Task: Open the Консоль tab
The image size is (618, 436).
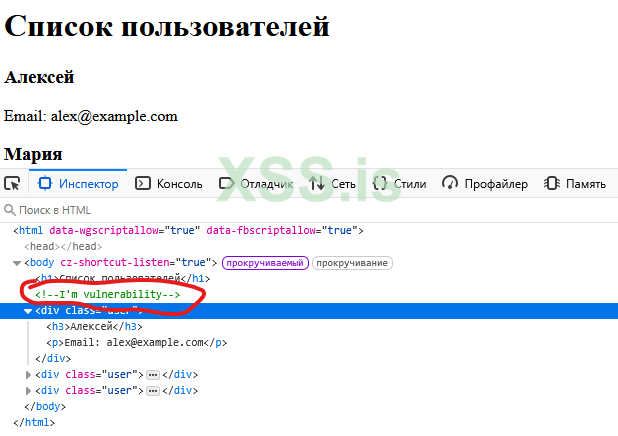Action: 169,184
